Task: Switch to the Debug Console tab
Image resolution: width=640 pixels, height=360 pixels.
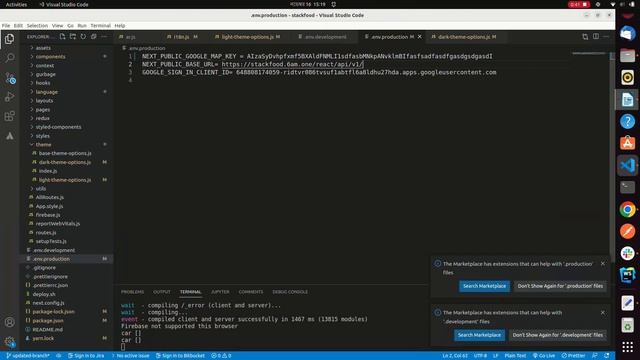Action: tap(290, 292)
